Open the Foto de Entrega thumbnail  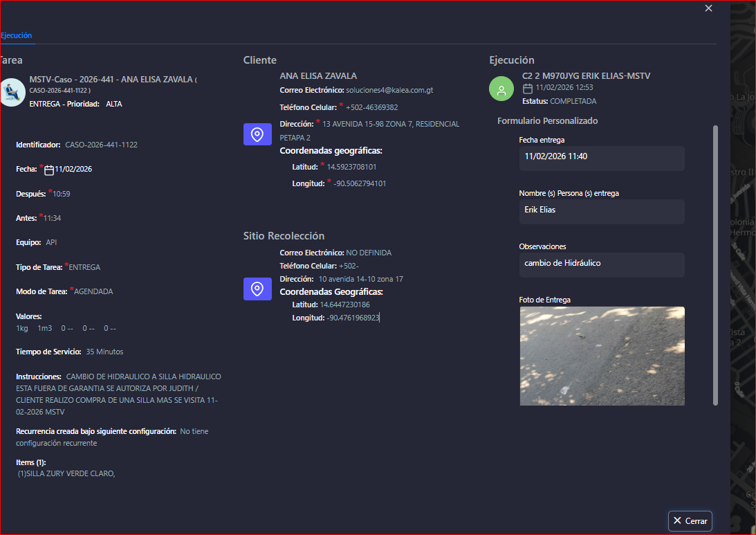click(x=602, y=356)
